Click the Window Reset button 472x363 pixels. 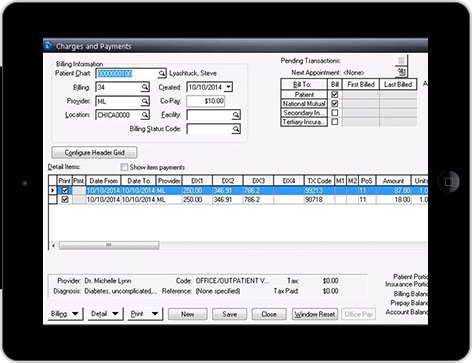(x=315, y=314)
